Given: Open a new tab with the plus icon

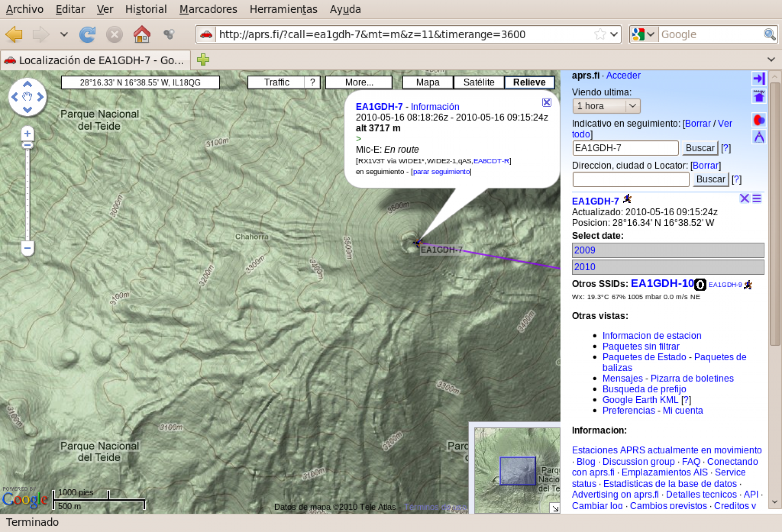Looking at the screenshot, I should tap(203, 60).
